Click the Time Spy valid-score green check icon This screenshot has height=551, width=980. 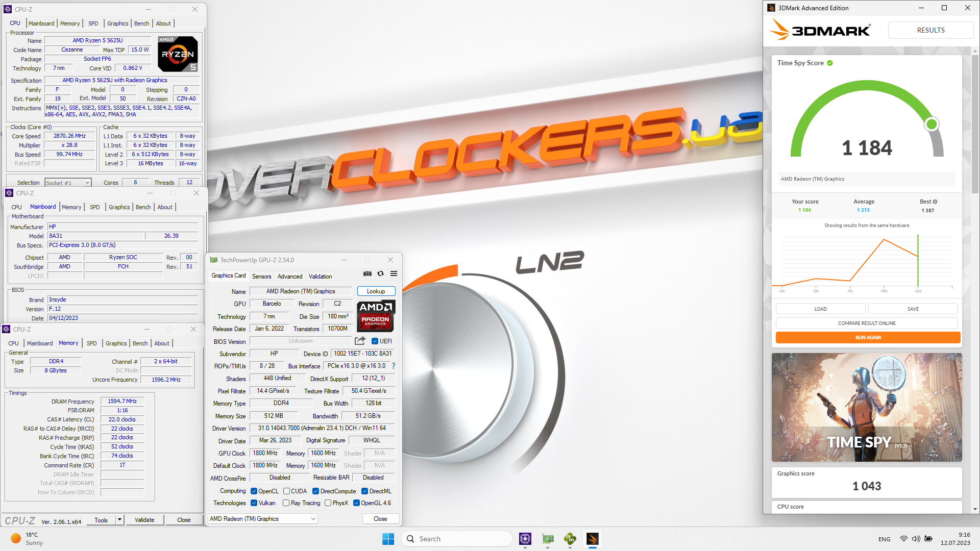[x=830, y=63]
